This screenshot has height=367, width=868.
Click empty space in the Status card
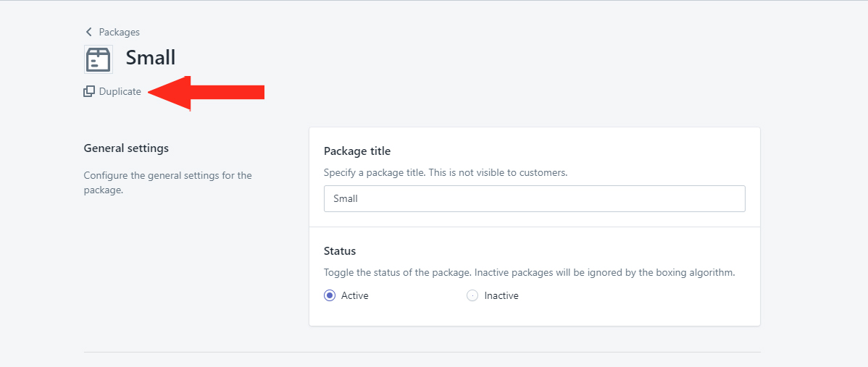pyautogui.click(x=637, y=301)
